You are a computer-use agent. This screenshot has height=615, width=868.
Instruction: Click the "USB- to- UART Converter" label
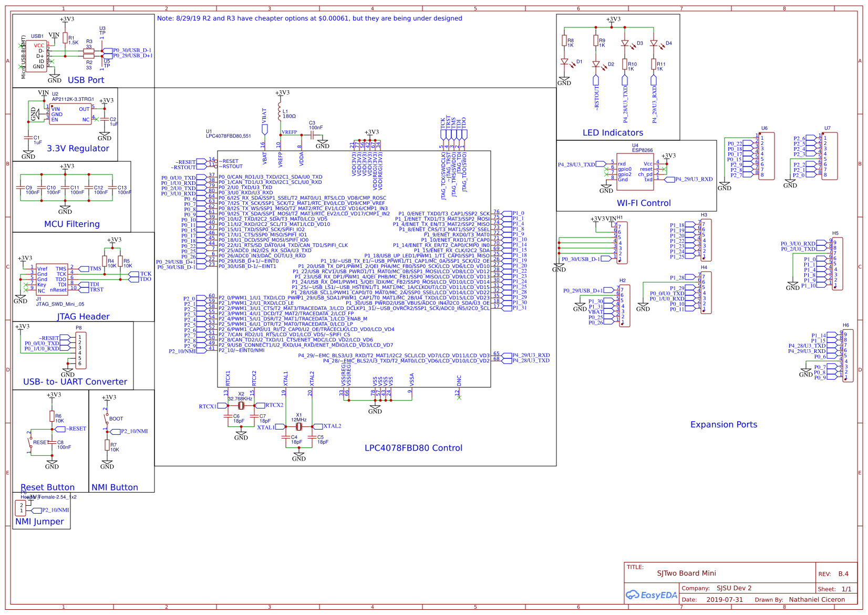click(75, 382)
